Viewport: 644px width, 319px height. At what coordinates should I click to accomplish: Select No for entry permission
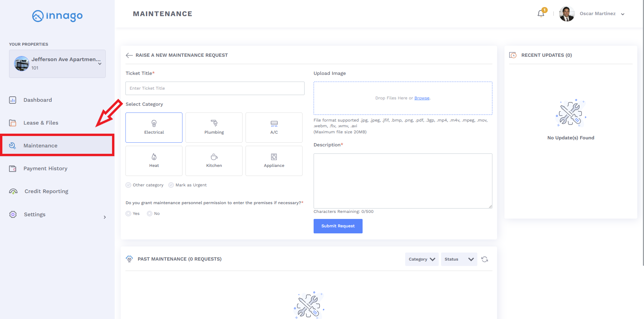point(150,214)
